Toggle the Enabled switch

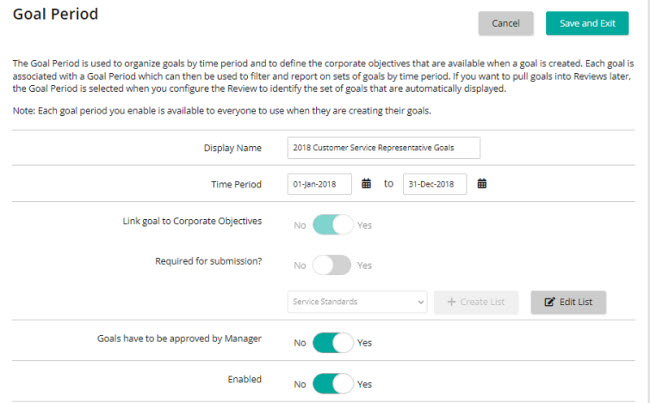[x=333, y=384]
